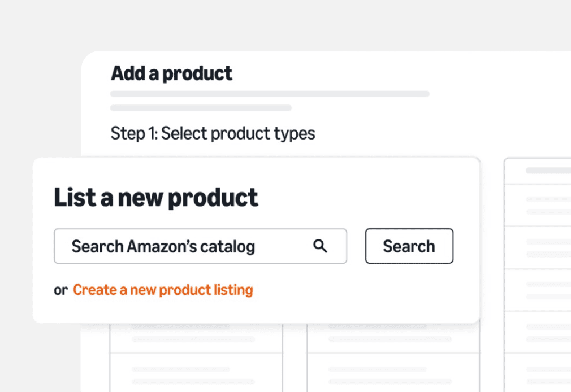Click the magnifying glass icon in search field
Image resolution: width=571 pixels, height=392 pixels.
[321, 246]
